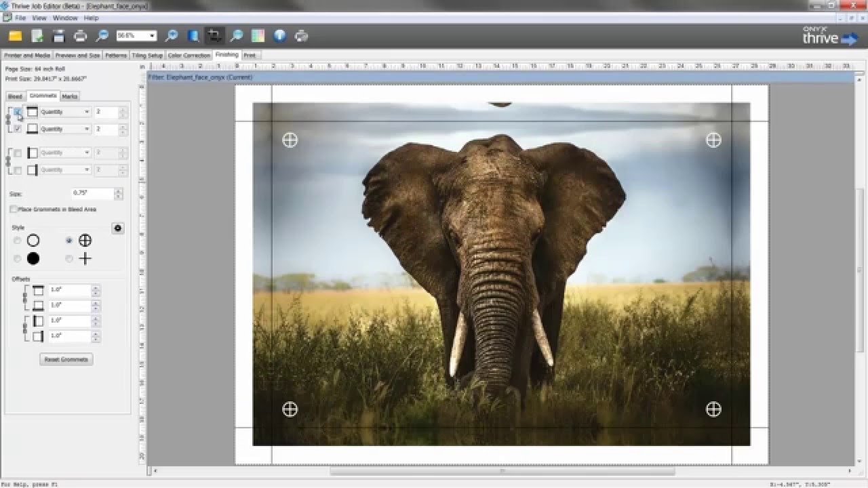This screenshot has height=488, width=868.
Task: Click the blue info globe toolbar icon
Action: [x=279, y=36]
